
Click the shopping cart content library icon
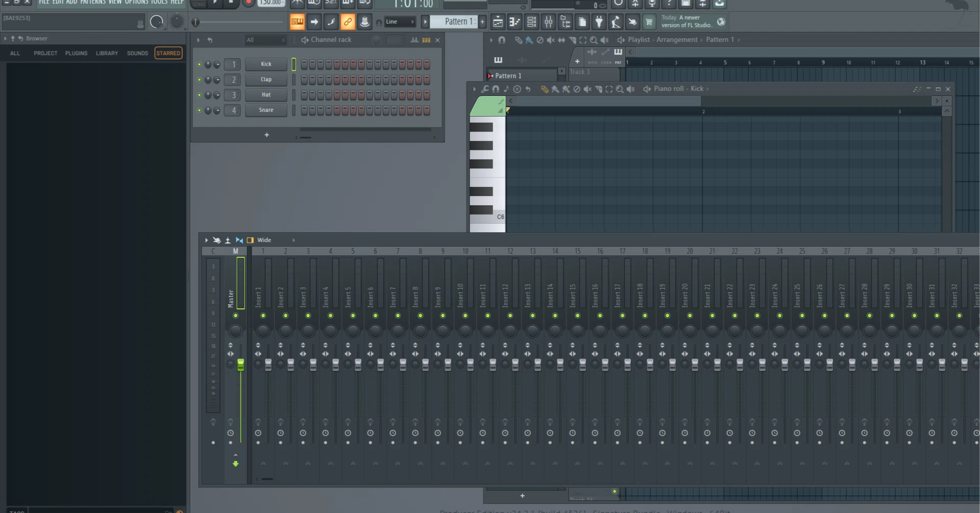click(649, 22)
